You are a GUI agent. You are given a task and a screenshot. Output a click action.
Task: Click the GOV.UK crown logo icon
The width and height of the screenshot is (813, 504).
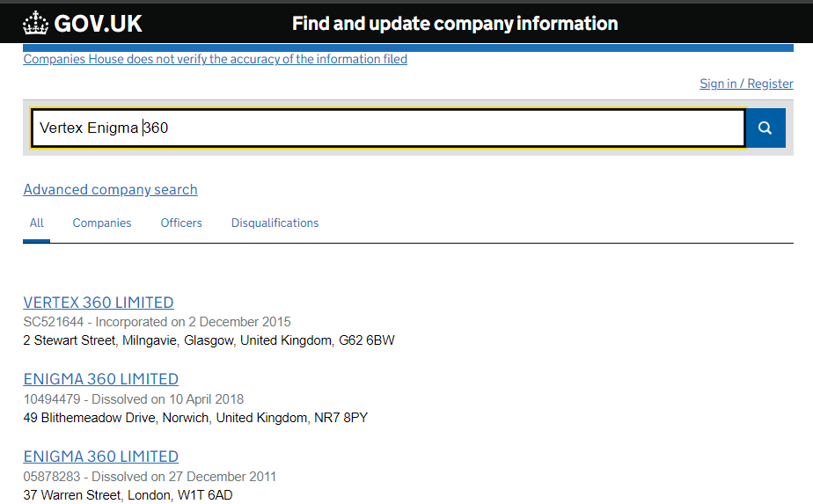[36, 23]
